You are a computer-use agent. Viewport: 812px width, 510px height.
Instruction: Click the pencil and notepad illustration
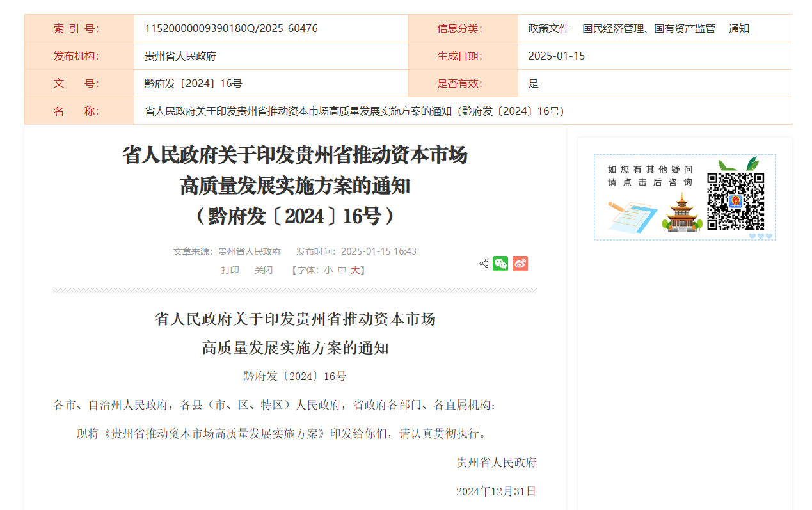631,217
